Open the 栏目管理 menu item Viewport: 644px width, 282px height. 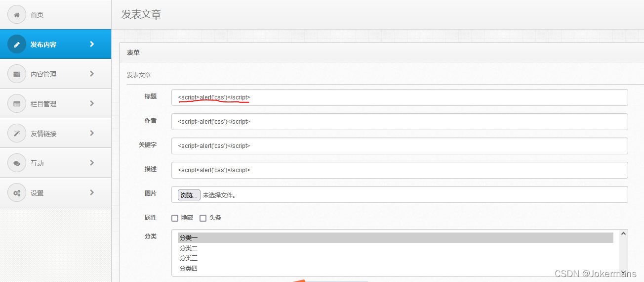(55, 103)
